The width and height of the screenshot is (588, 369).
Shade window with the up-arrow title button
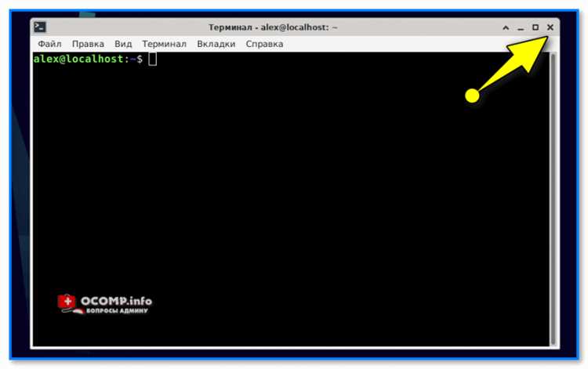tap(506, 27)
